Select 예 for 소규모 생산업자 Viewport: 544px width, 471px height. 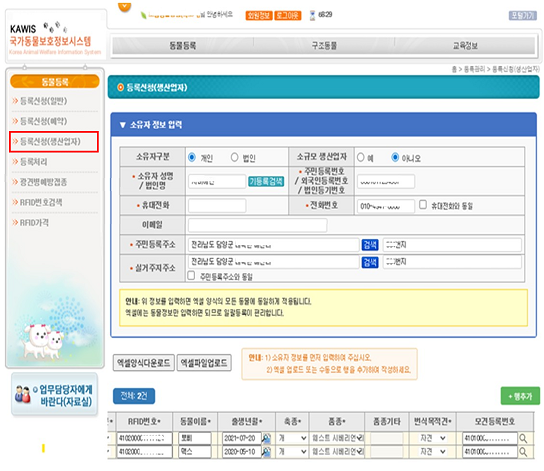361,157
